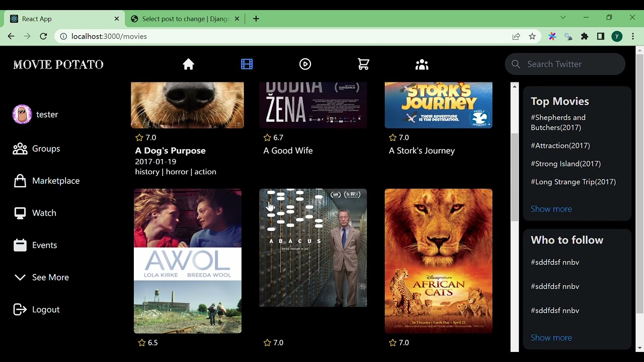Open the Abacus movie poster
Screen dimensions: 644x362
[x=313, y=248]
